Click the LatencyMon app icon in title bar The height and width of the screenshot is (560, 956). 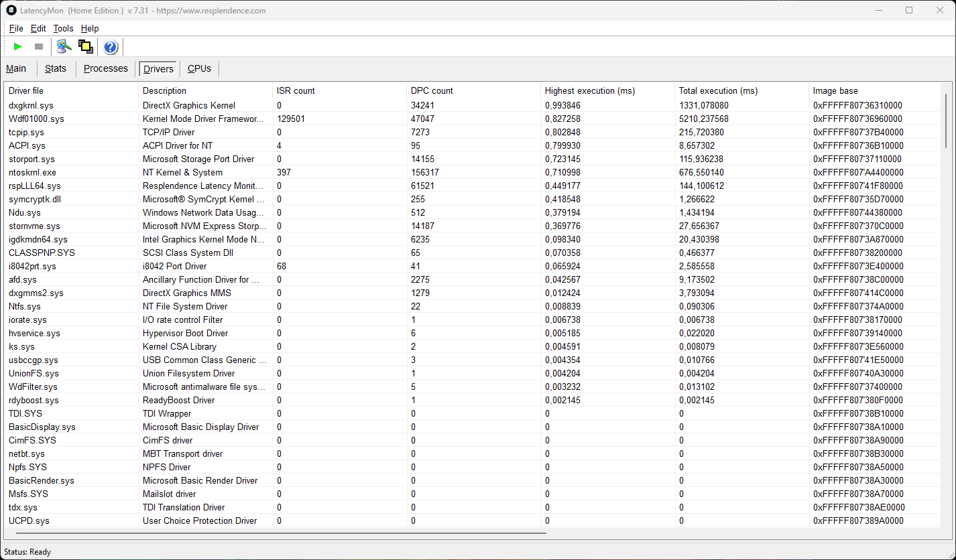11,11
